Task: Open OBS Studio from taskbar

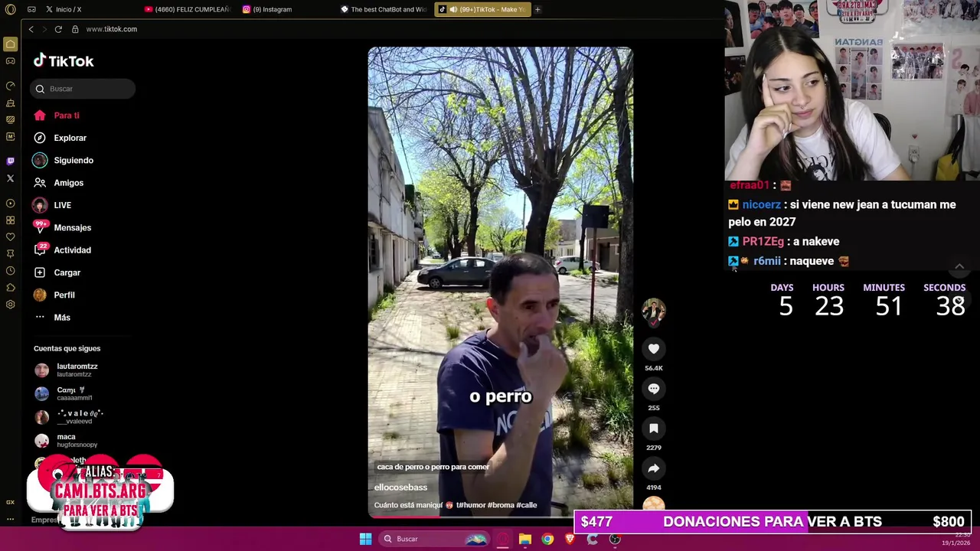Action: pos(615,539)
